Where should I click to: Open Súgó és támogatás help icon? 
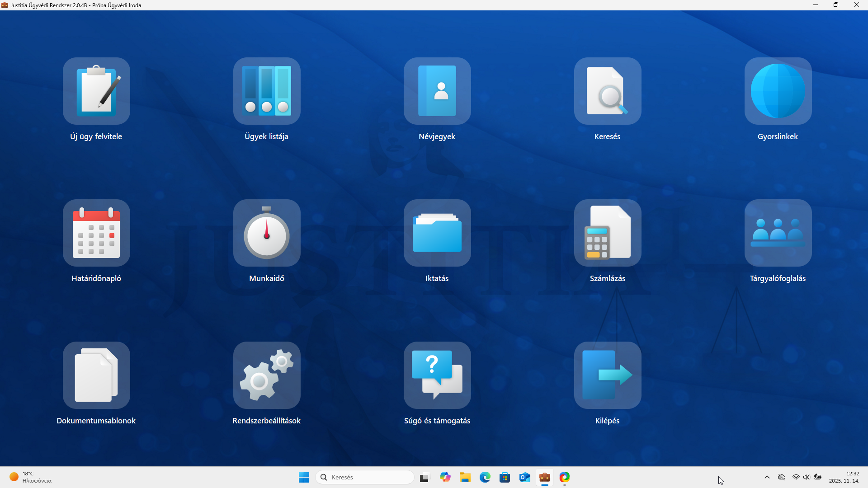pos(437,375)
